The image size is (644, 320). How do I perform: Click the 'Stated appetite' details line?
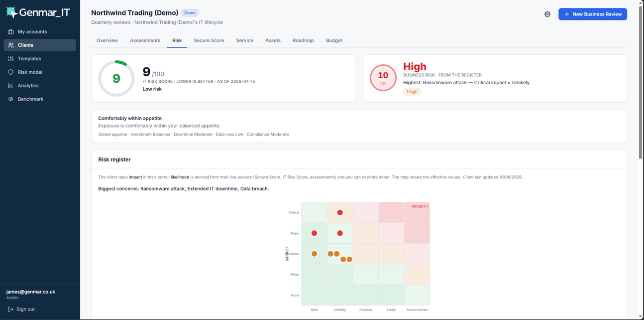click(x=193, y=135)
